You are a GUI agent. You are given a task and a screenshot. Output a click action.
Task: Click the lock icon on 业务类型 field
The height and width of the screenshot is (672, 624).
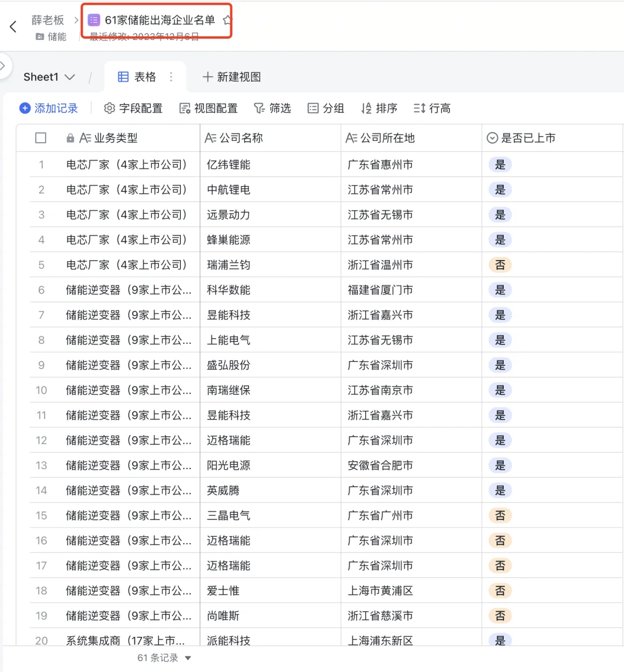pos(70,138)
